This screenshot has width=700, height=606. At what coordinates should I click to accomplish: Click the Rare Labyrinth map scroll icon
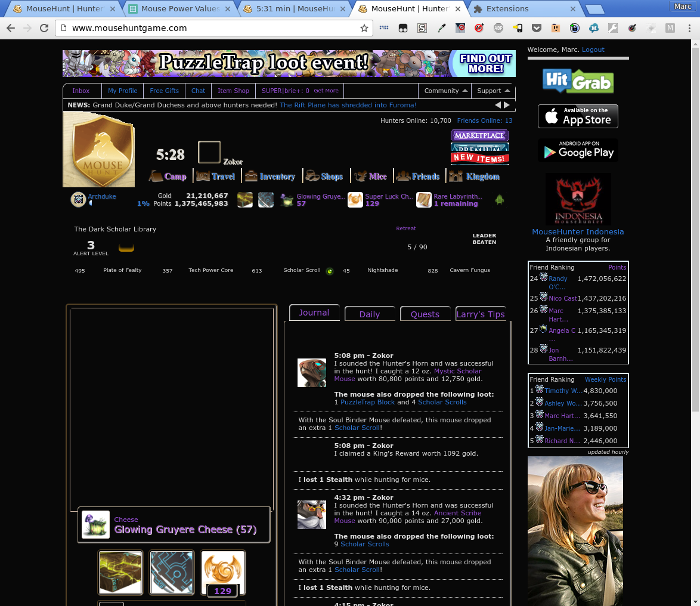point(424,200)
